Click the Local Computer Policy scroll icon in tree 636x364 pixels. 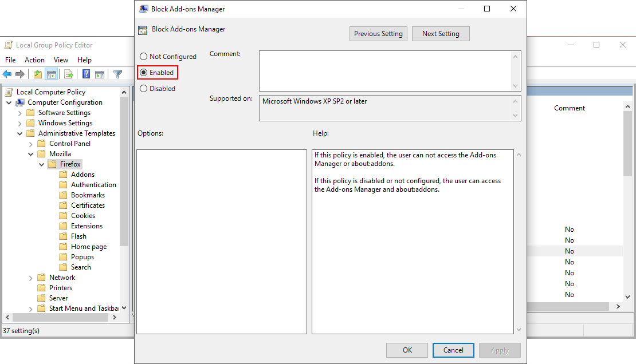(x=9, y=92)
